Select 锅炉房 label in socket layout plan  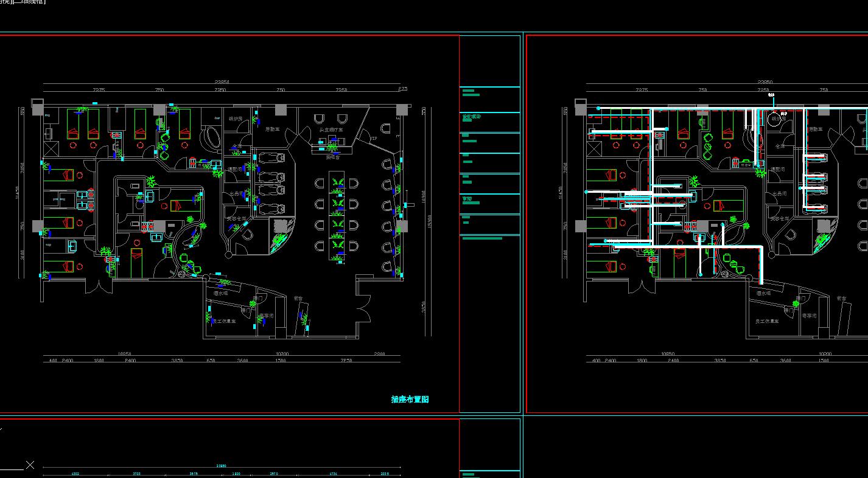(236, 119)
